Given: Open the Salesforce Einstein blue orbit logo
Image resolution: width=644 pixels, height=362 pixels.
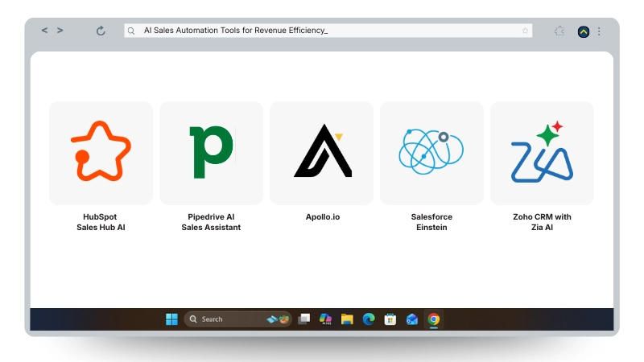Looking at the screenshot, I should [x=431, y=153].
